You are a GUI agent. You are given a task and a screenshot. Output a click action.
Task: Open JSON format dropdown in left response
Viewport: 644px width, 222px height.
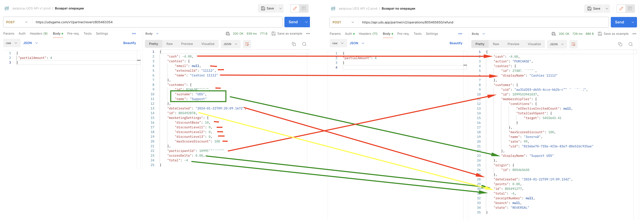pyautogui.click(x=231, y=44)
